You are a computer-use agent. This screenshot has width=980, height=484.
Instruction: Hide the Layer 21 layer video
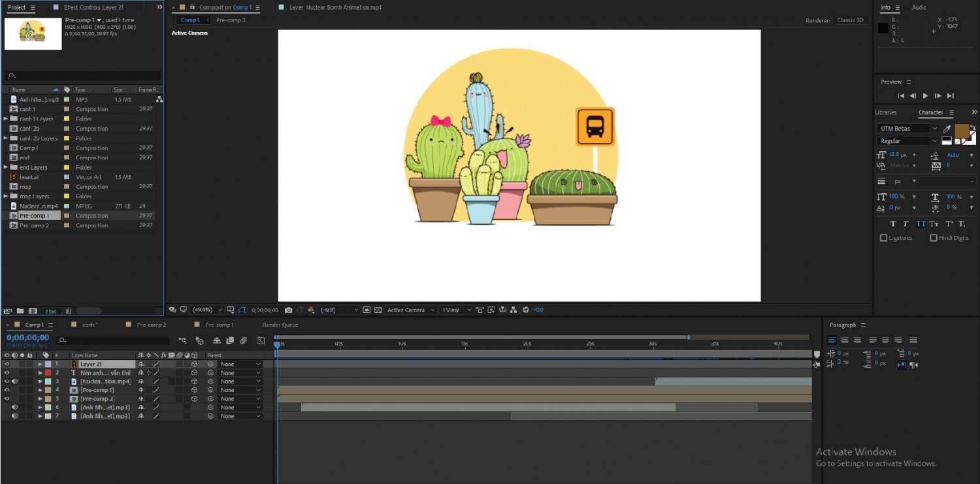(x=7, y=364)
